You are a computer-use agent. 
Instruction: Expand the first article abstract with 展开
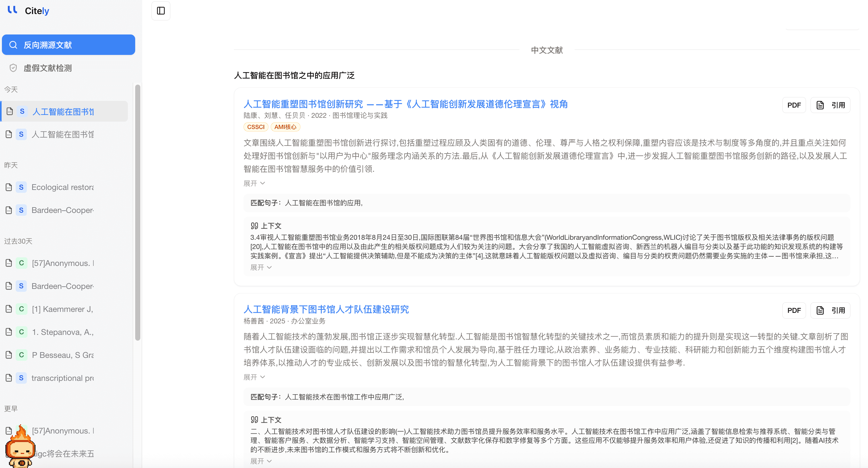254,184
